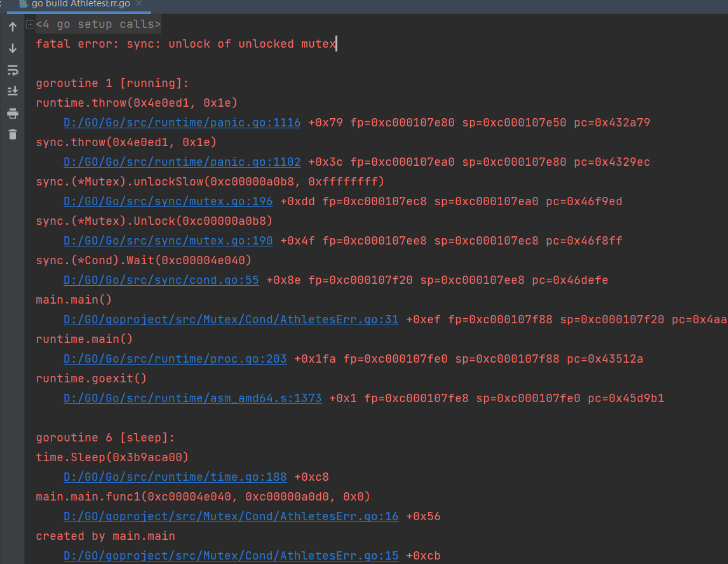Click the 'goroutine 1 [running]:' line
The height and width of the screenshot is (564, 728).
click(112, 84)
